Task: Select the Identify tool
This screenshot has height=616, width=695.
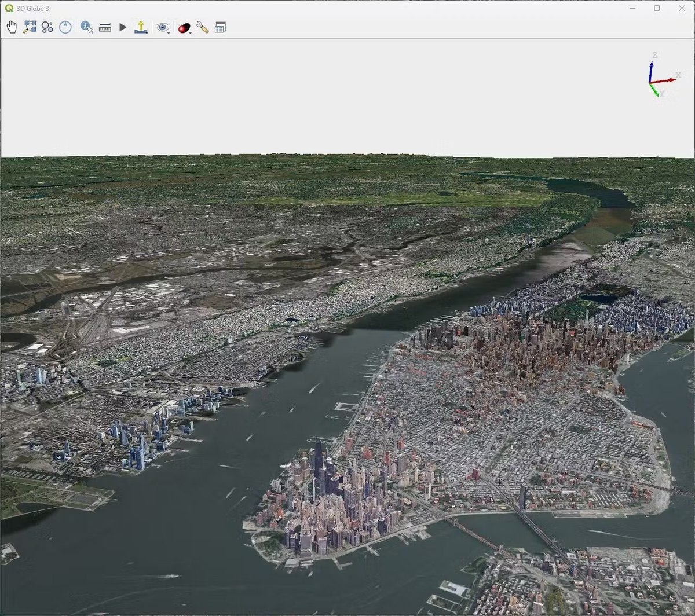Action: [x=85, y=26]
